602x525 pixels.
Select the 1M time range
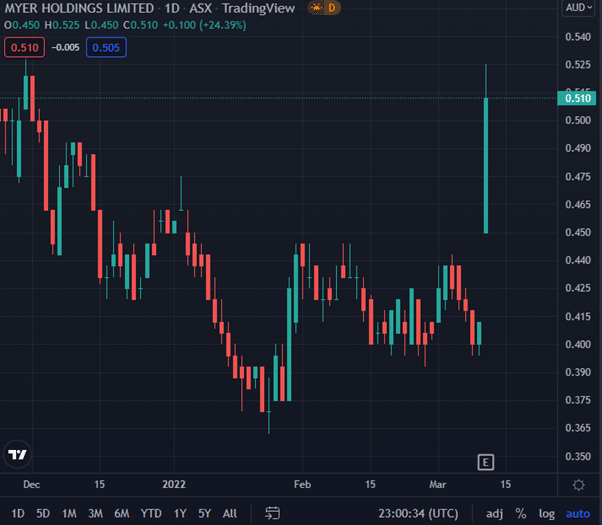click(69, 513)
